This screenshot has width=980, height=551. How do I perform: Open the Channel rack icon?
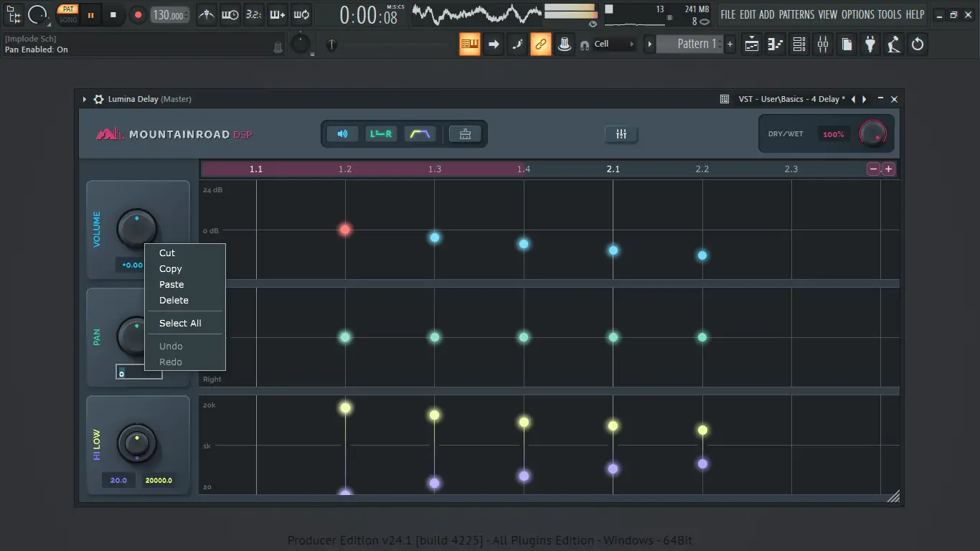click(x=799, y=44)
